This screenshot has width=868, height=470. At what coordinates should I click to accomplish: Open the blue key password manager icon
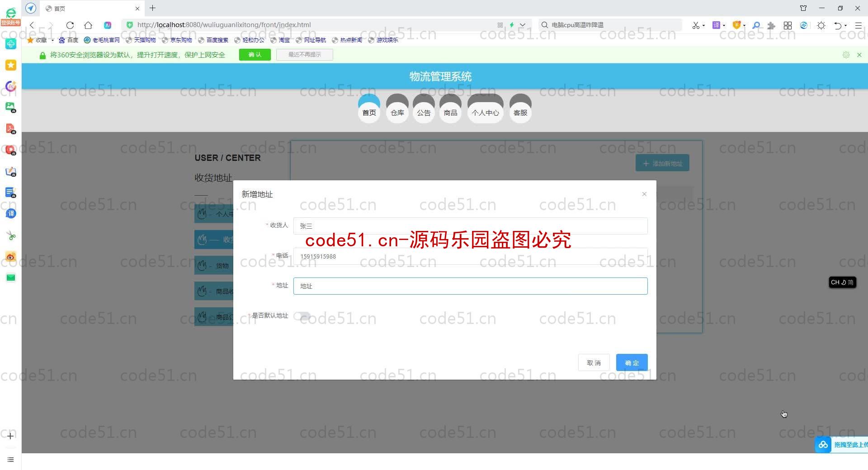click(x=756, y=25)
